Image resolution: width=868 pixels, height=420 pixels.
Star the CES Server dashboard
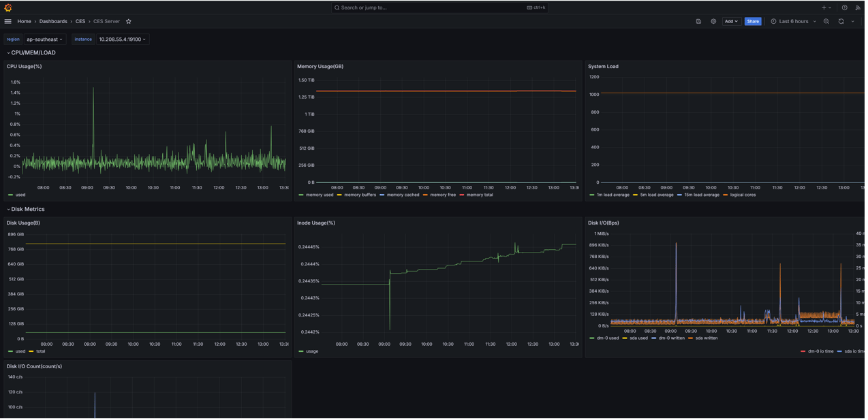tap(129, 21)
